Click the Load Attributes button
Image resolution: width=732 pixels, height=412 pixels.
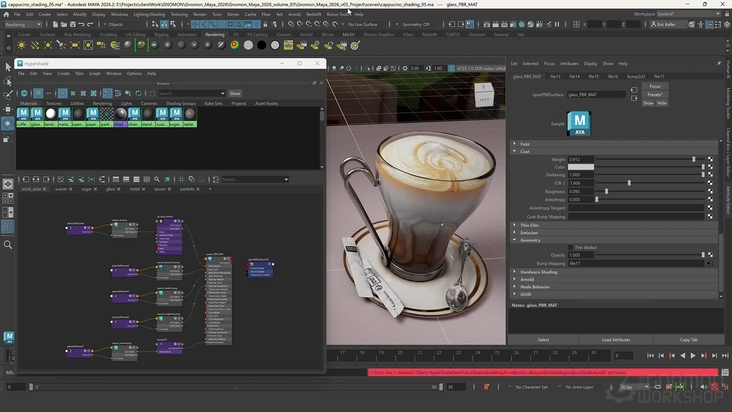tap(616, 340)
